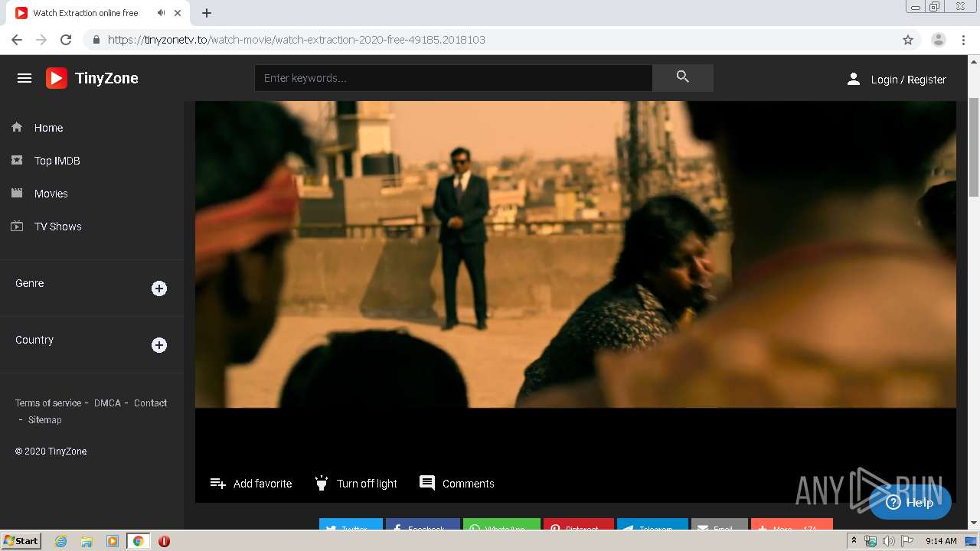Click the TinyZone logo
Viewport: 980px width, 551px height.
(92, 78)
